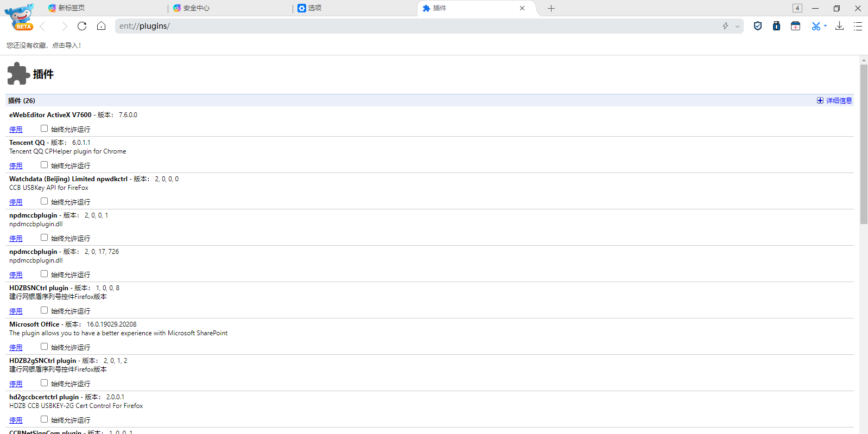Disable the HDZBSNCtrl plugin via 停用 link
Viewport: 868px width, 434px height.
click(16, 311)
